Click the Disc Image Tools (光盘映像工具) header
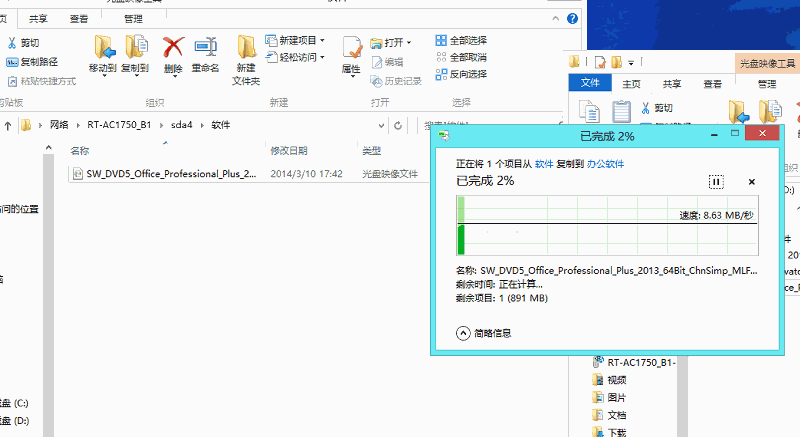 [x=767, y=64]
